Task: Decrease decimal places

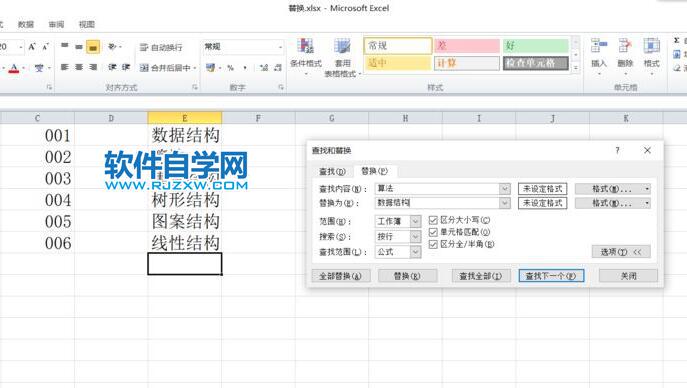Action: [x=278, y=67]
